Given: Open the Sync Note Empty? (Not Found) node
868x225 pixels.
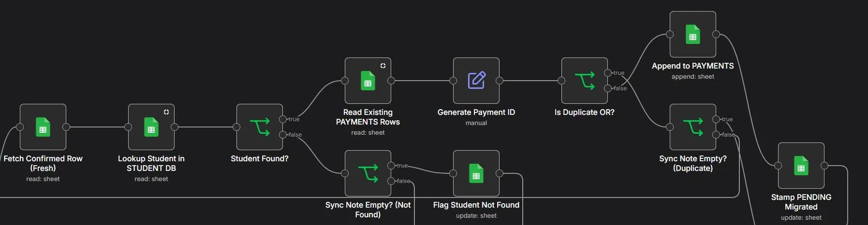Looking at the screenshot, I should tap(368, 173).
